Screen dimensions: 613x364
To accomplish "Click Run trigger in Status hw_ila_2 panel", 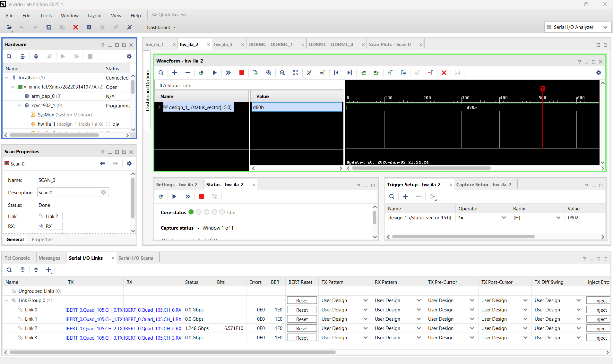I will coord(174,197).
